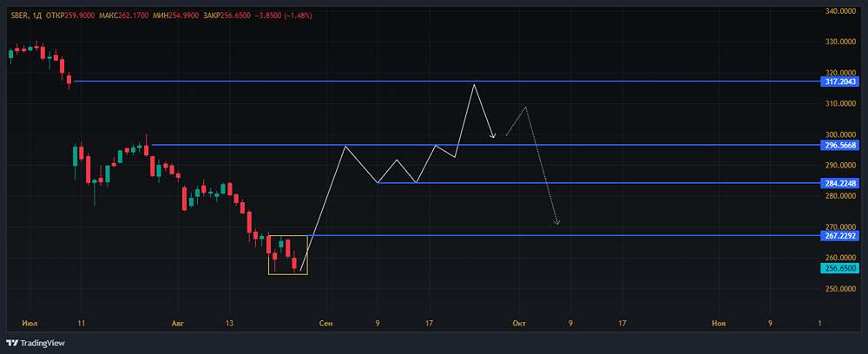Select the 317.2043 price level label
868x354 pixels.
point(839,82)
